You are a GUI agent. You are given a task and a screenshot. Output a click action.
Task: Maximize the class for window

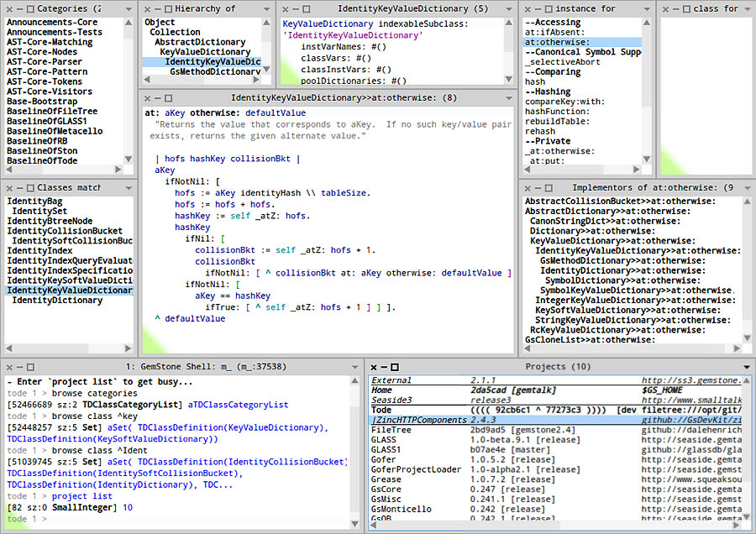pos(686,9)
